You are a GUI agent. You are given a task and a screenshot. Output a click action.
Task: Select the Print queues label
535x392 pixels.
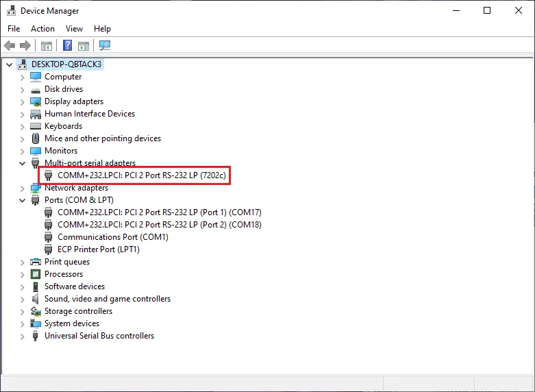tap(67, 262)
